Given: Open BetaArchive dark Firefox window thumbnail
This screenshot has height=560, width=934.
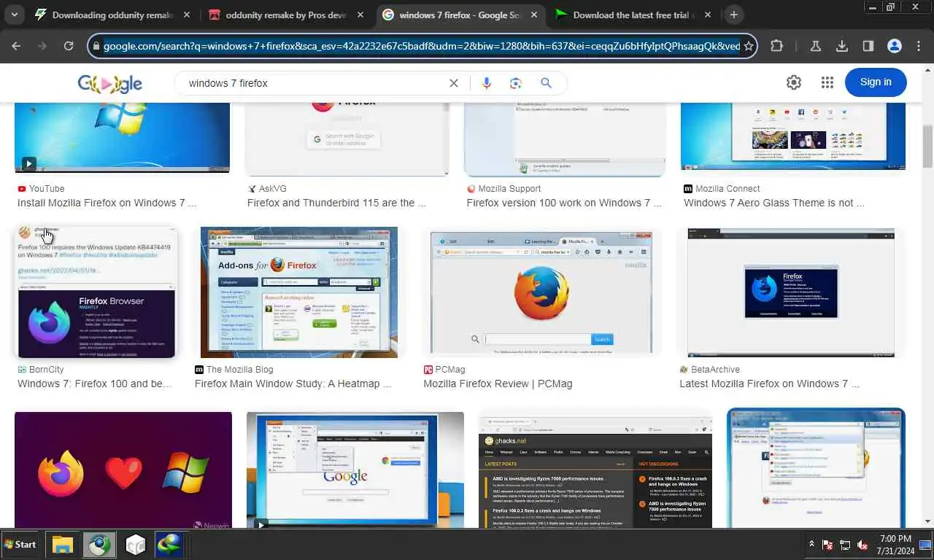Looking at the screenshot, I should pyautogui.click(x=791, y=292).
